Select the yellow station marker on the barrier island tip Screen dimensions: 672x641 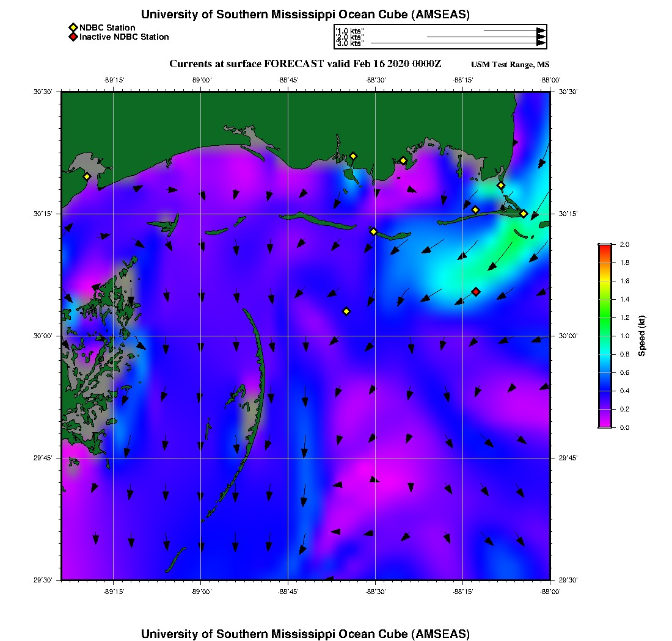coord(373,231)
